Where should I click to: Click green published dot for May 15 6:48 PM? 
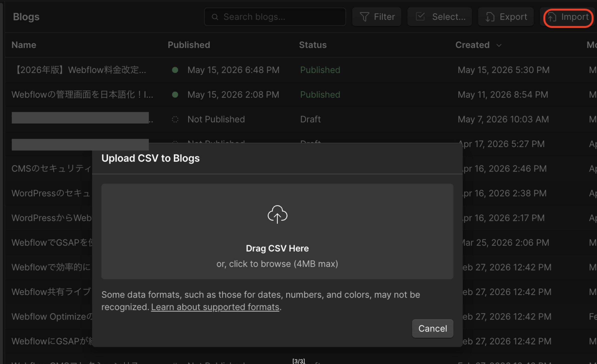175,70
